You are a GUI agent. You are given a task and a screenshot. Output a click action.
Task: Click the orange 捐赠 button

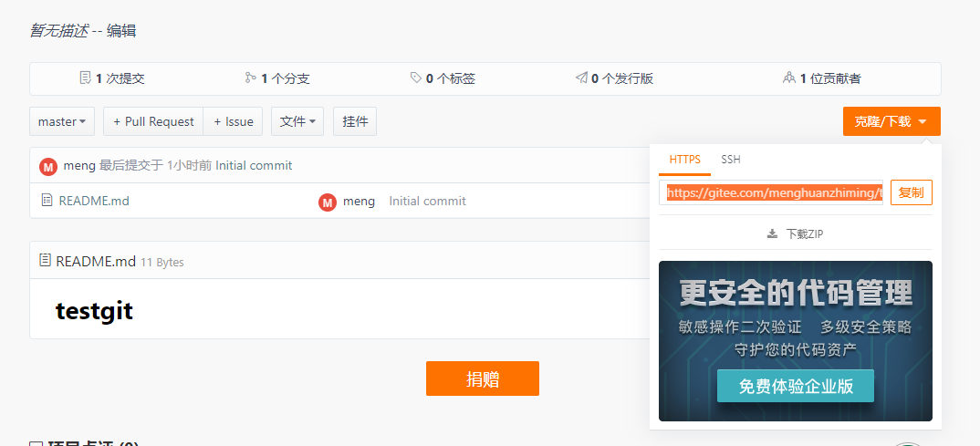[483, 379]
